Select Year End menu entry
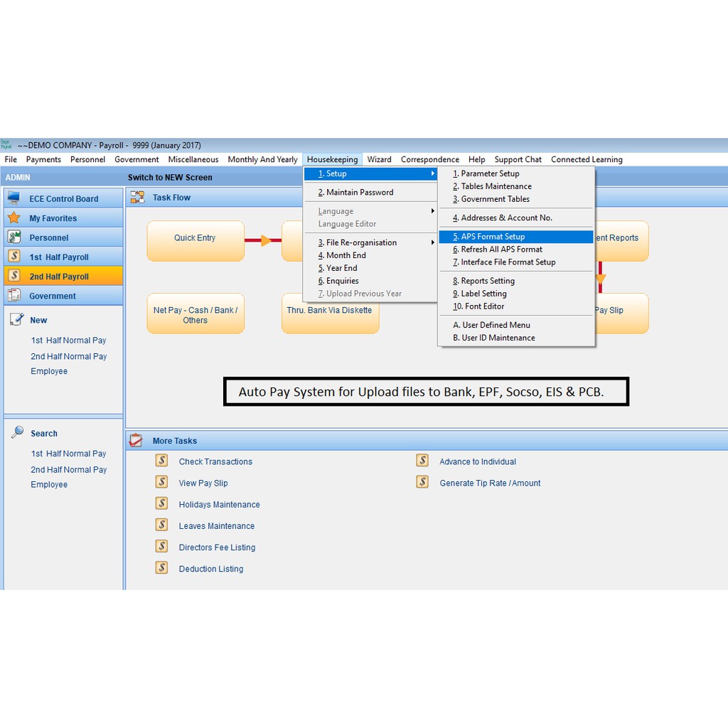Image resolution: width=728 pixels, height=728 pixels. [370, 268]
